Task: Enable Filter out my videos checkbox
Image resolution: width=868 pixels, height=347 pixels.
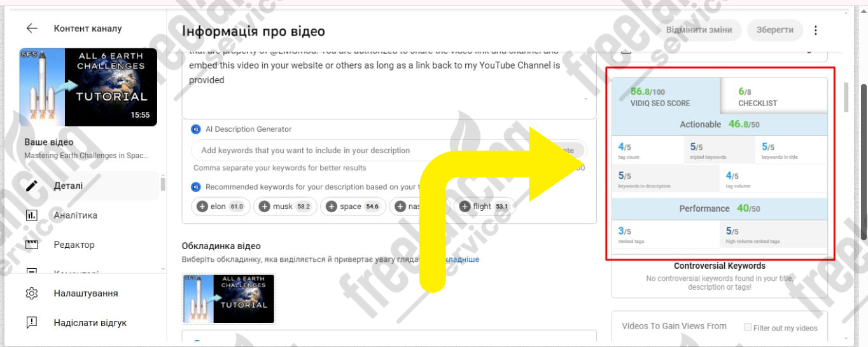Action: (x=748, y=327)
